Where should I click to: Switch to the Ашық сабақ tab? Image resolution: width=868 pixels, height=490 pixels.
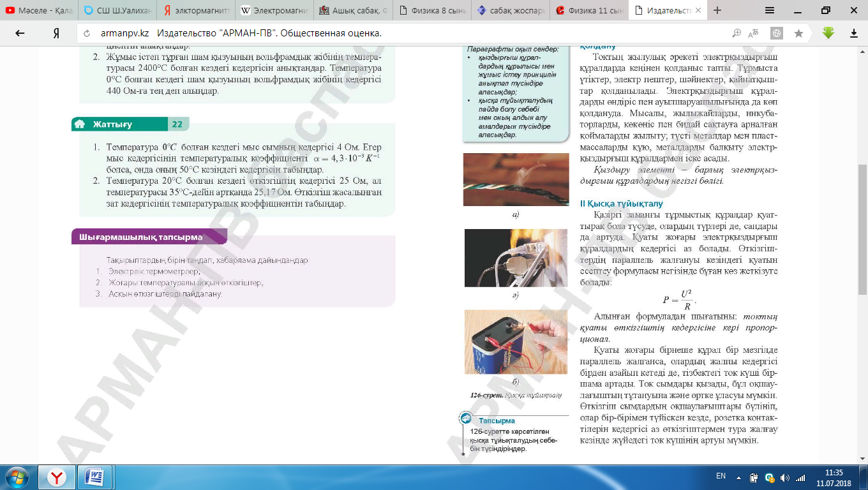tap(353, 11)
